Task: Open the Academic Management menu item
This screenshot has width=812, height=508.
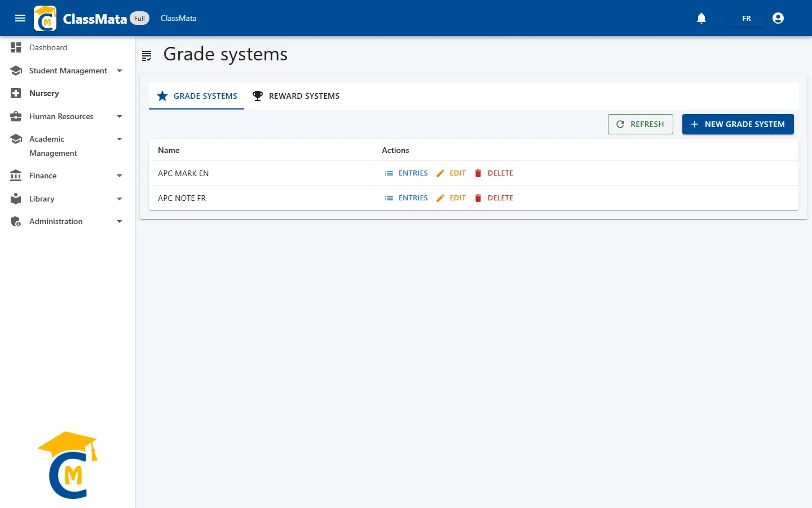Action: click(68, 146)
